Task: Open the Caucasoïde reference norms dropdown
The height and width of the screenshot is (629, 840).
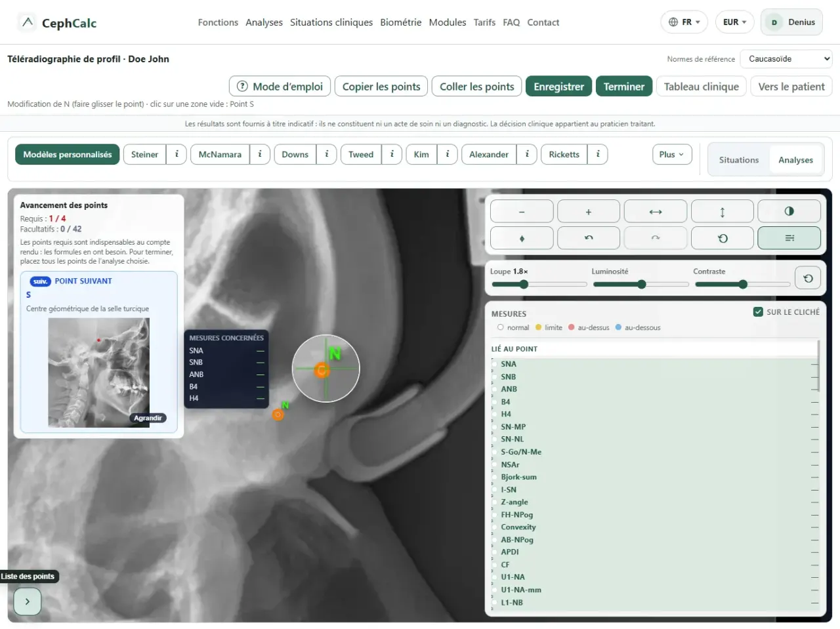Action: [x=786, y=59]
